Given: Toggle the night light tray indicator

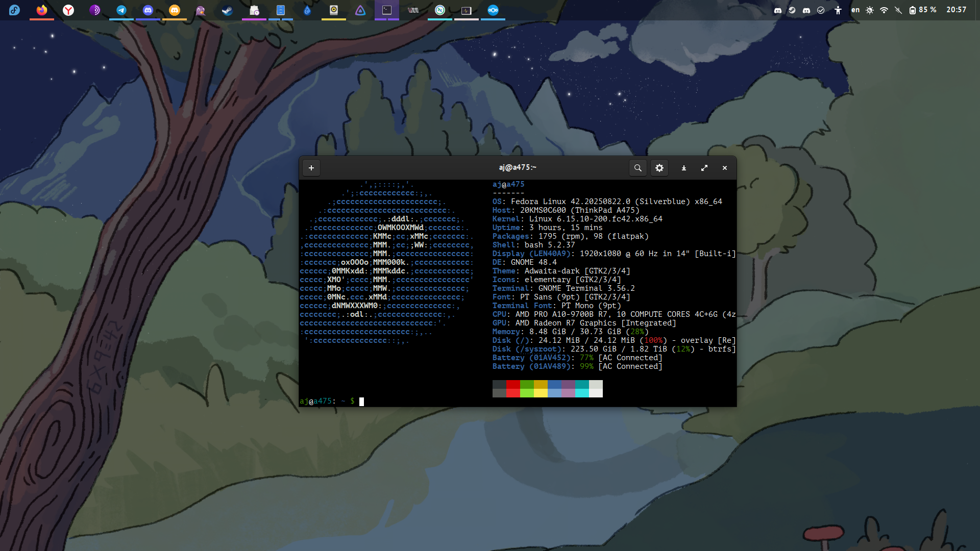Looking at the screenshot, I should point(870,10).
